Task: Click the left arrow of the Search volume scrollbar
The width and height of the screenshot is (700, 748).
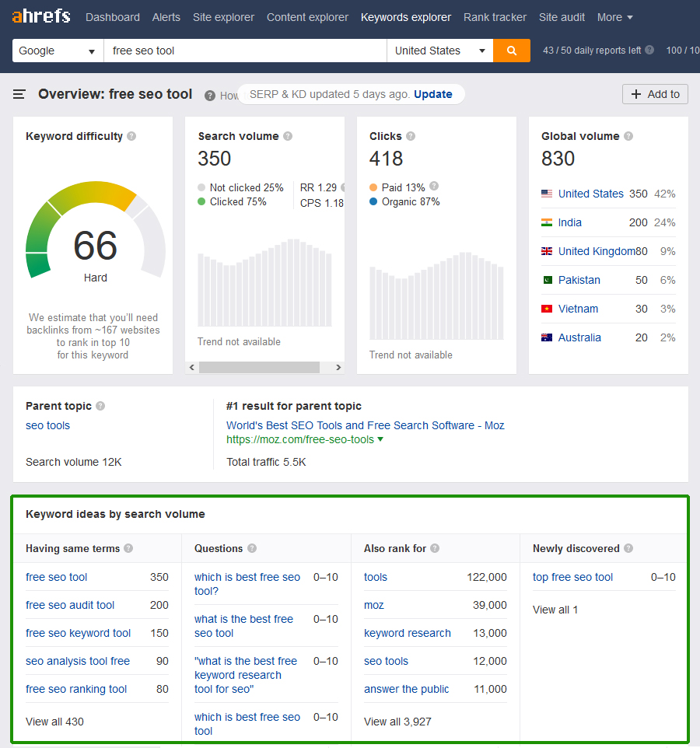Action: (192, 367)
